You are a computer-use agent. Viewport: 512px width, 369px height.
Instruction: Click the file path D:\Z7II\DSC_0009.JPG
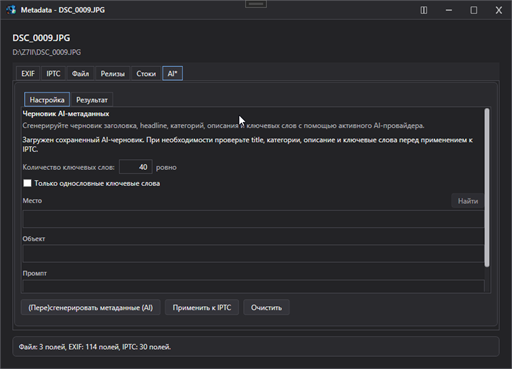click(x=47, y=52)
